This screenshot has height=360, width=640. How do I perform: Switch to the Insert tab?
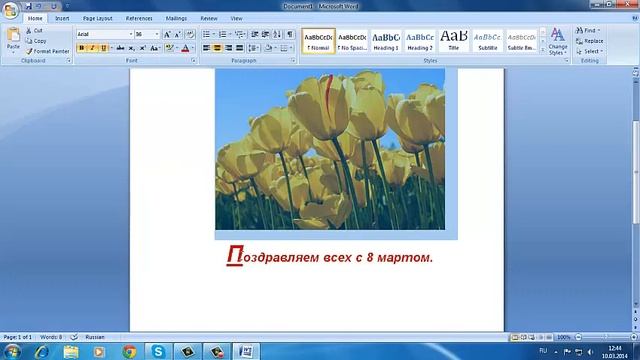tap(62, 18)
